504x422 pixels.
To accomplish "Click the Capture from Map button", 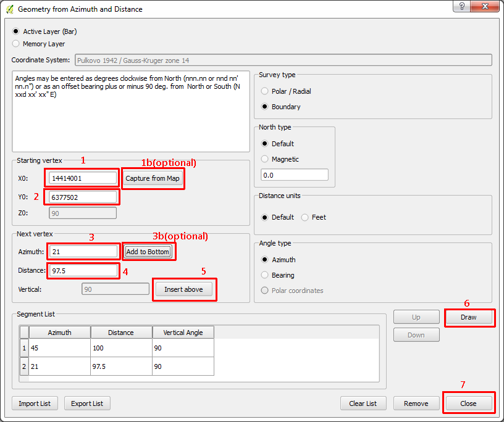I will (x=153, y=178).
